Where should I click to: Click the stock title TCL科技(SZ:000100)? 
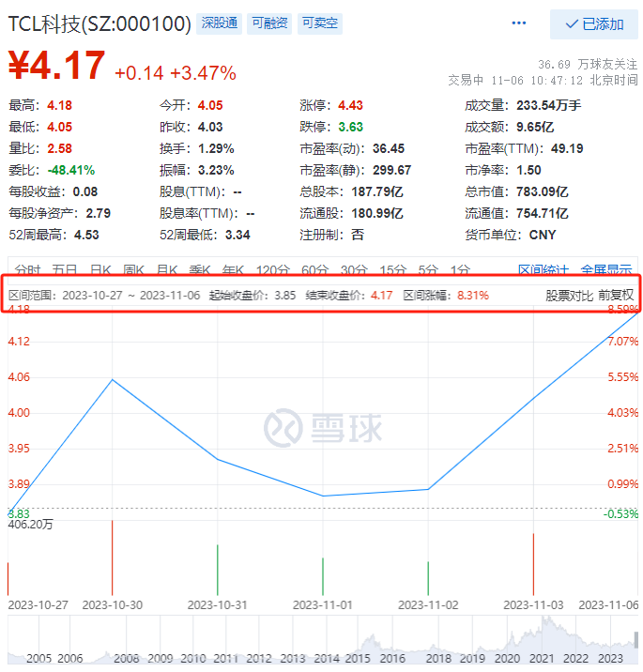[x=100, y=24]
